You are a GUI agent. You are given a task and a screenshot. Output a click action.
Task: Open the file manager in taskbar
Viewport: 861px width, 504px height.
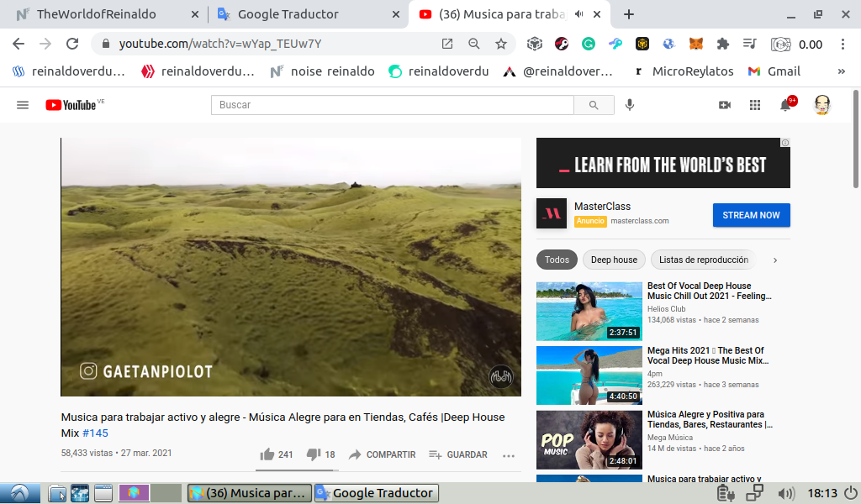point(57,494)
